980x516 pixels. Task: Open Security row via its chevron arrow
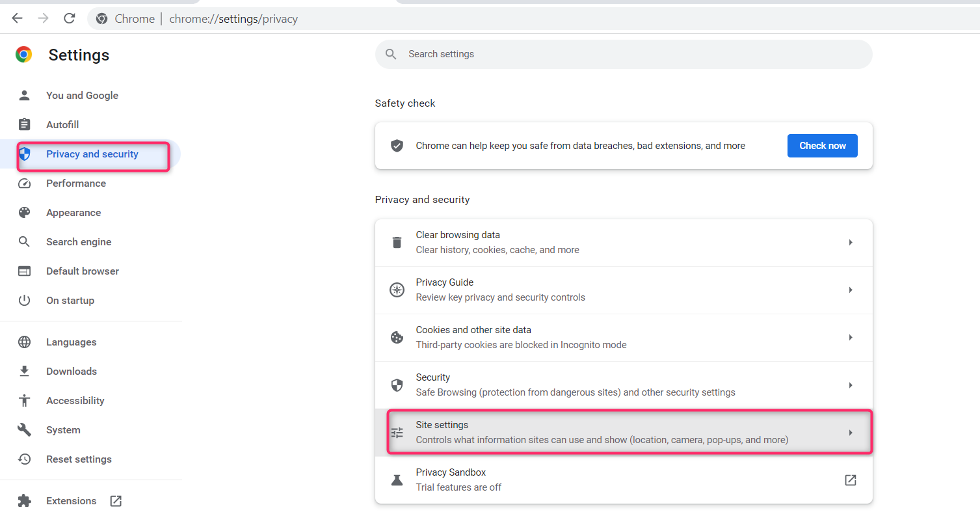click(x=850, y=385)
